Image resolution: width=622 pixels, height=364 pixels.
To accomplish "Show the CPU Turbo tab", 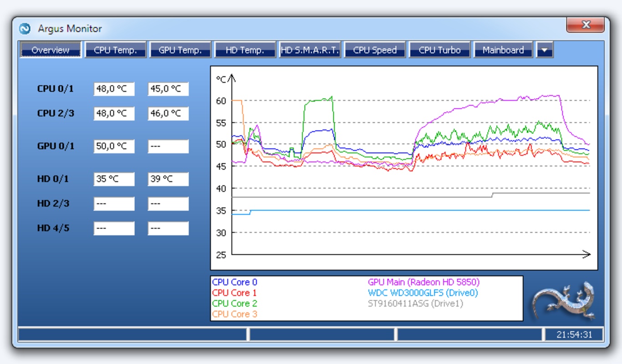I will tap(439, 50).
